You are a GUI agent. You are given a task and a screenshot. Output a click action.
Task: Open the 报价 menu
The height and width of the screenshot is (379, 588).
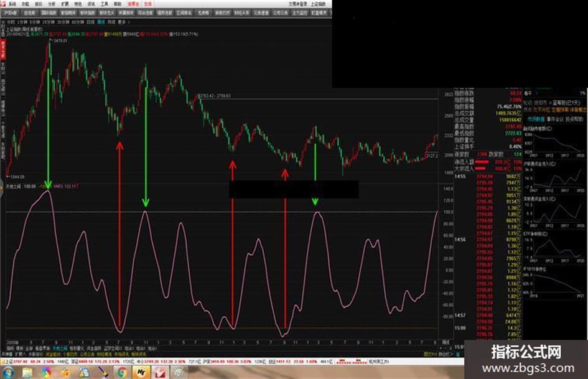(x=39, y=4)
